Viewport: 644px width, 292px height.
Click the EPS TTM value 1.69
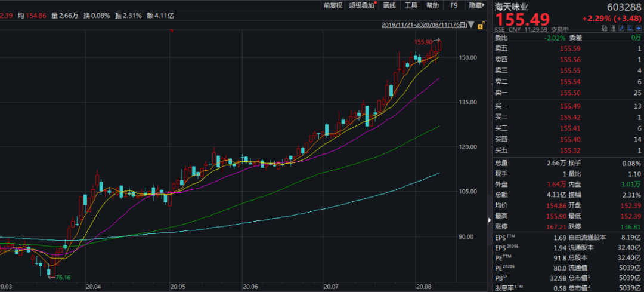tap(560, 237)
